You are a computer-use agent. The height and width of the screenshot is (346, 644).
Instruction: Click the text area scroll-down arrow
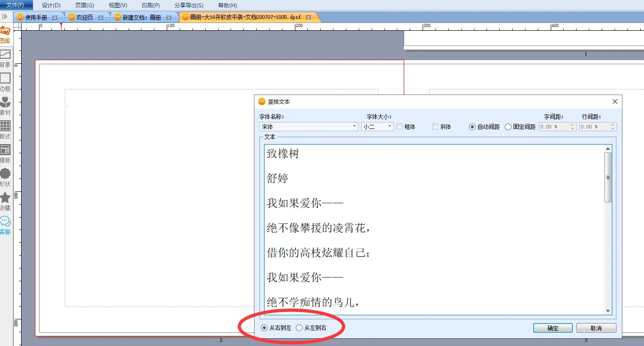pos(608,311)
